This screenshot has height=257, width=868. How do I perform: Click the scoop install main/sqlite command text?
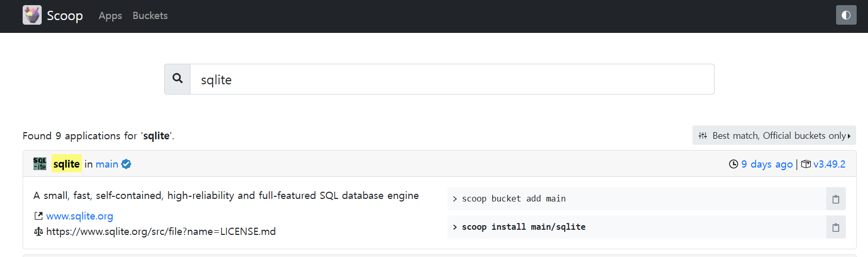pyautogui.click(x=524, y=227)
